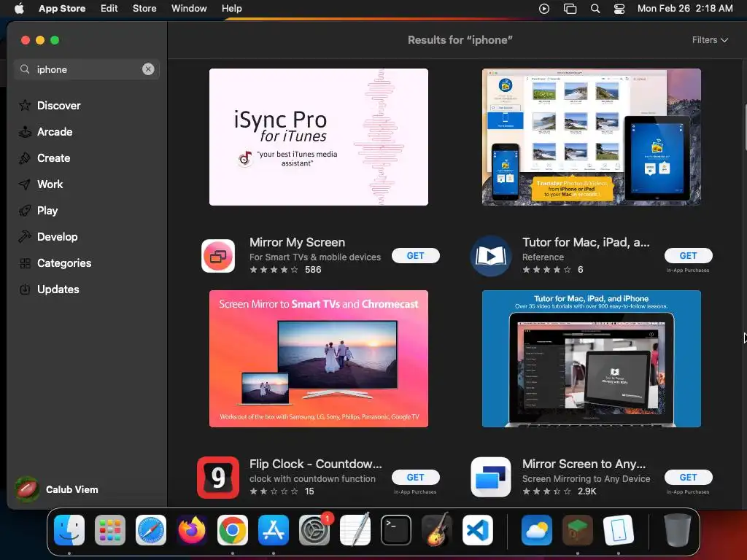The height and width of the screenshot is (560, 747).
Task: Open the Flip Clock app icon
Action: (x=218, y=478)
